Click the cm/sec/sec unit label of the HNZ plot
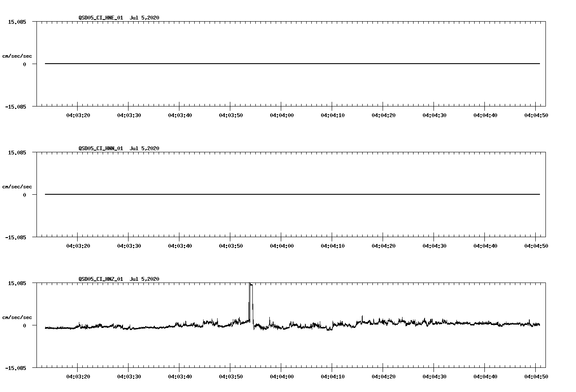 (17, 317)
